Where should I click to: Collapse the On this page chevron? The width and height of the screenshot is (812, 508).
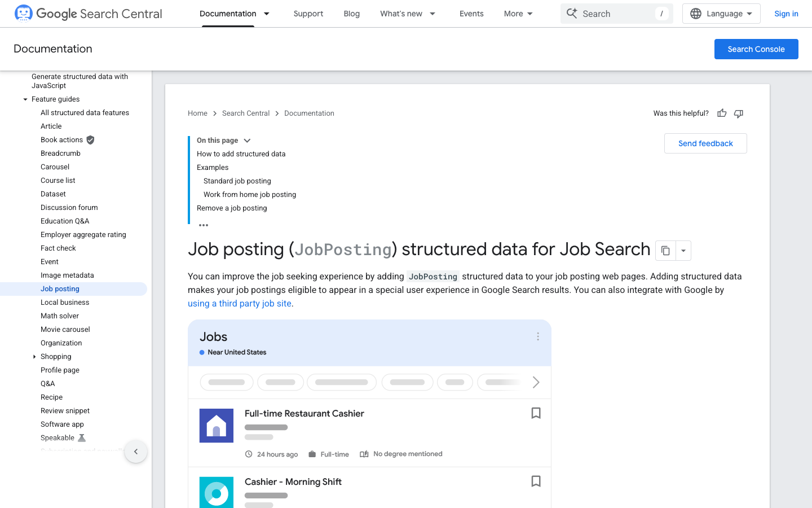(247, 141)
